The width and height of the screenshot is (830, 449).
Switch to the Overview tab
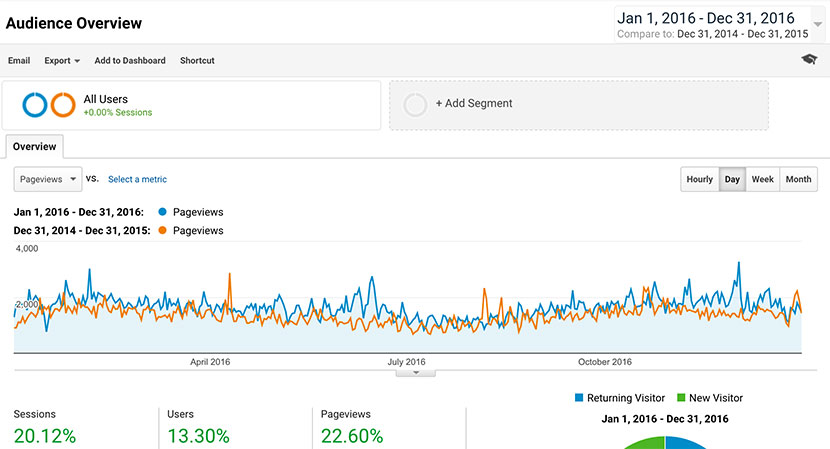pyautogui.click(x=34, y=147)
